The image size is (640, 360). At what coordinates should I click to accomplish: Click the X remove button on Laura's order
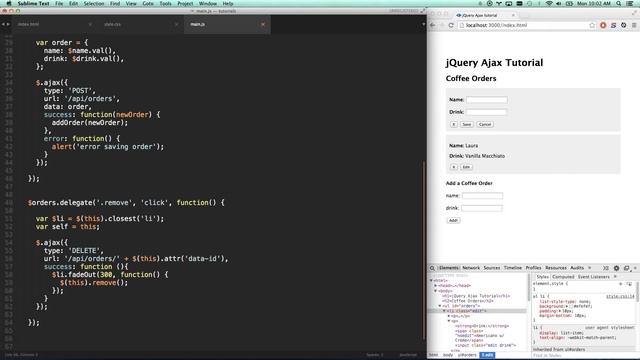click(x=453, y=167)
